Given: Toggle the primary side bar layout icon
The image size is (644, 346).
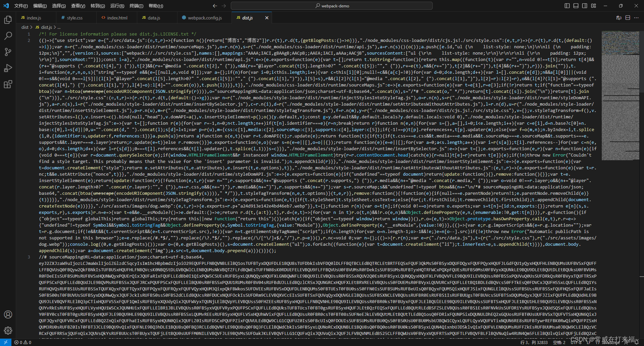Looking at the screenshot, I should (567, 6).
